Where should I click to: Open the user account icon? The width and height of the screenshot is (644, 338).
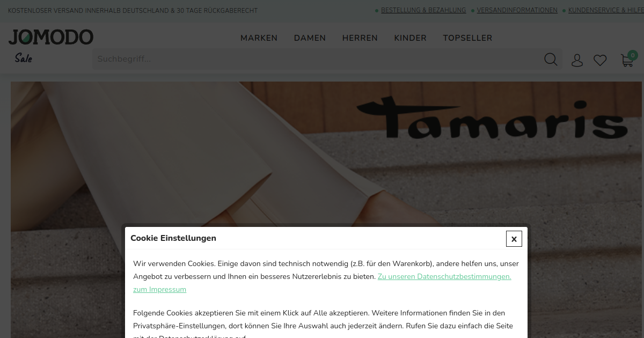click(x=577, y=60)
